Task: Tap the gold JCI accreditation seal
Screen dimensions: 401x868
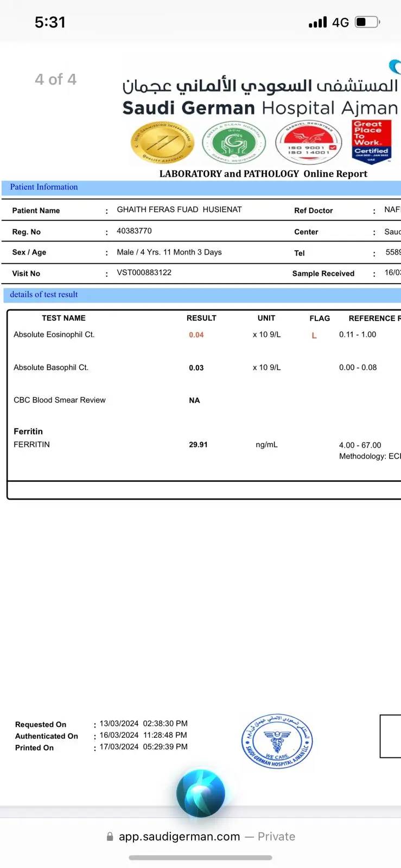Action: pos(162,143)
